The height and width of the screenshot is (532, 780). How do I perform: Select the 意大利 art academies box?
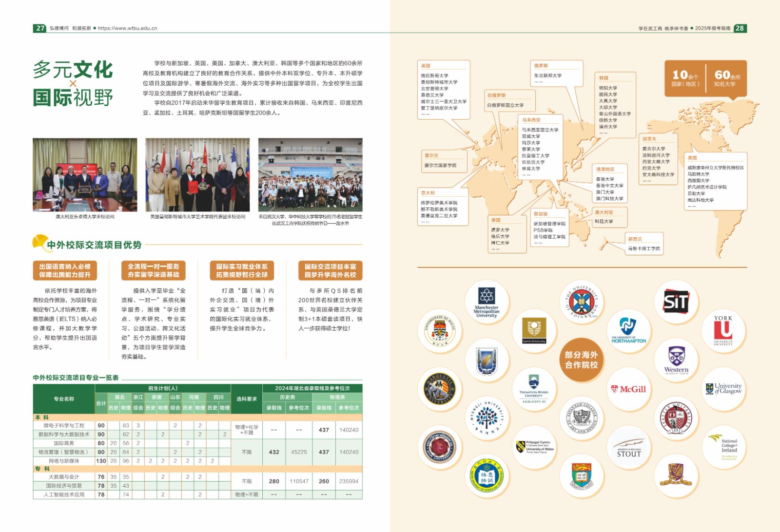click(443, 207)
